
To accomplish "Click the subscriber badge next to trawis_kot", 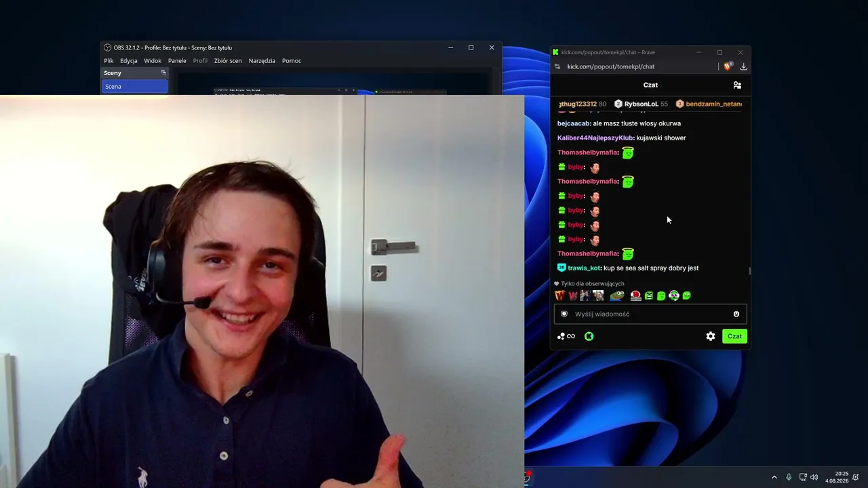I will click(x=561, y=268).
